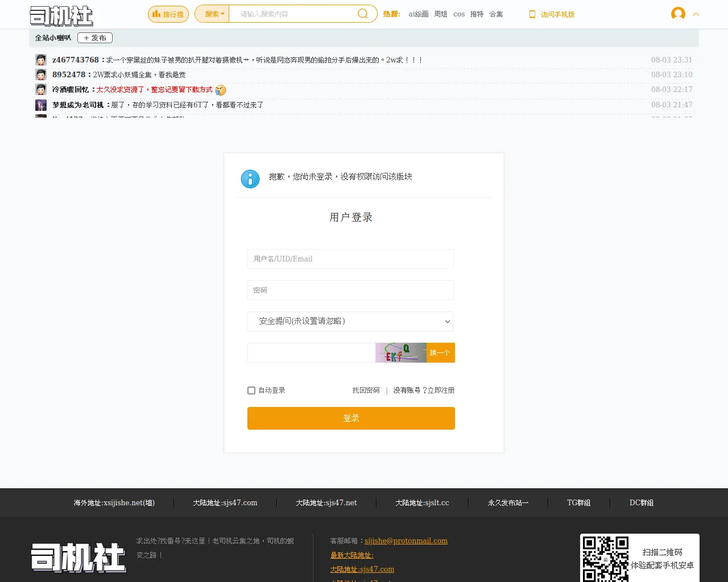Screen dimensions: 728x582
Task: Open the DC群组 footer link
Action: [x=642, y=503]
